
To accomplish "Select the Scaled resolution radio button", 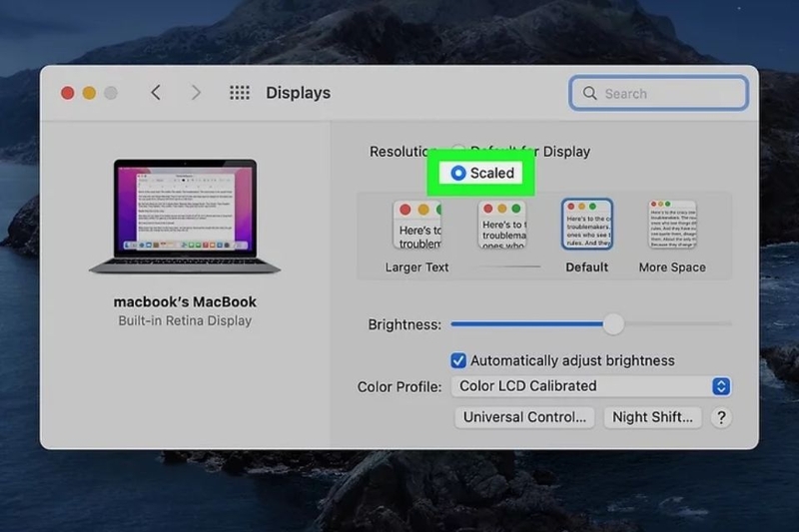I will coord(458,173).
